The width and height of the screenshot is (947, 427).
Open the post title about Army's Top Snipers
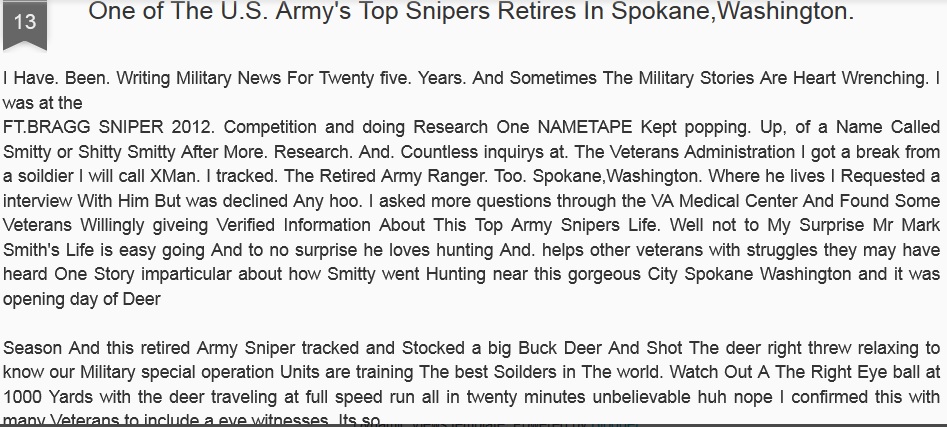coord(470,13)
